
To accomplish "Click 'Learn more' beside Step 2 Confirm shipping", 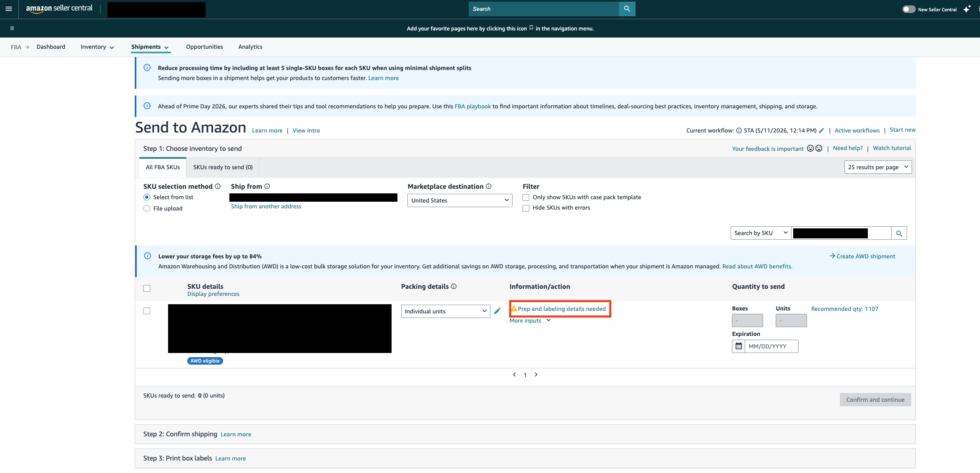I will tap(236, 434).
